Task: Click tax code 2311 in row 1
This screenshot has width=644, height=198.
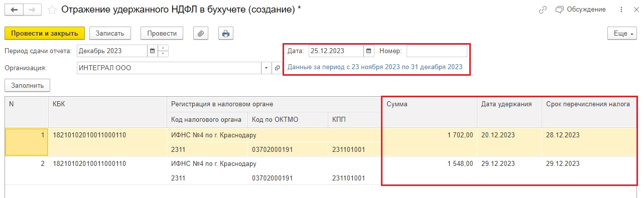Action: (207, 149)
